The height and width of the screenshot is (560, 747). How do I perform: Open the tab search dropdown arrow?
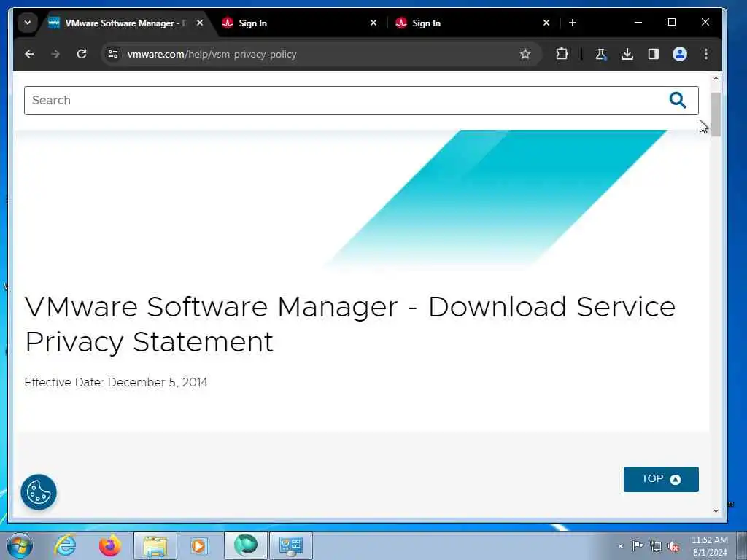point(28,23)
